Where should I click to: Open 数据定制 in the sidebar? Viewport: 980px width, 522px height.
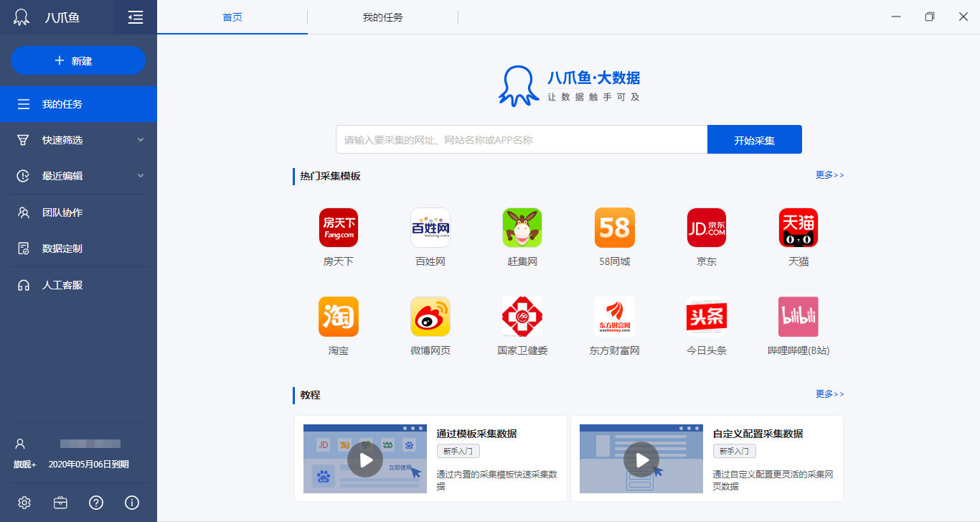pos(78,248)
